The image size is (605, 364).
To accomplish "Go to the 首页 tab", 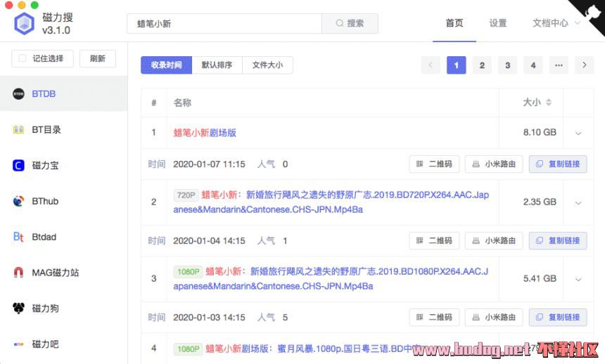I will [x=454, y=23].
